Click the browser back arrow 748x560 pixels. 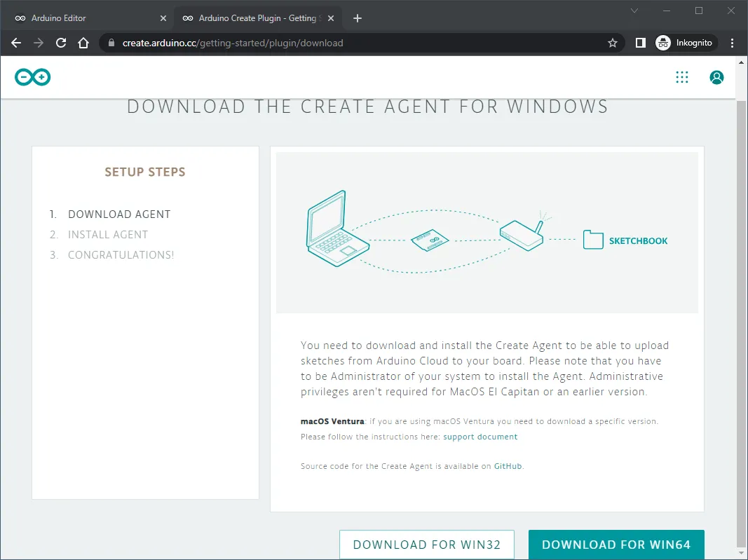click(x=16, y=43)
